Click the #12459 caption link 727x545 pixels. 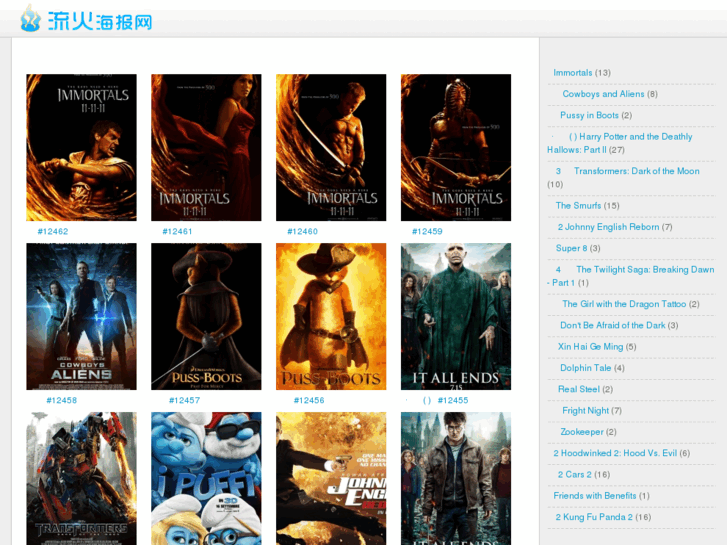pyautogui.click(x=427, y=231)
